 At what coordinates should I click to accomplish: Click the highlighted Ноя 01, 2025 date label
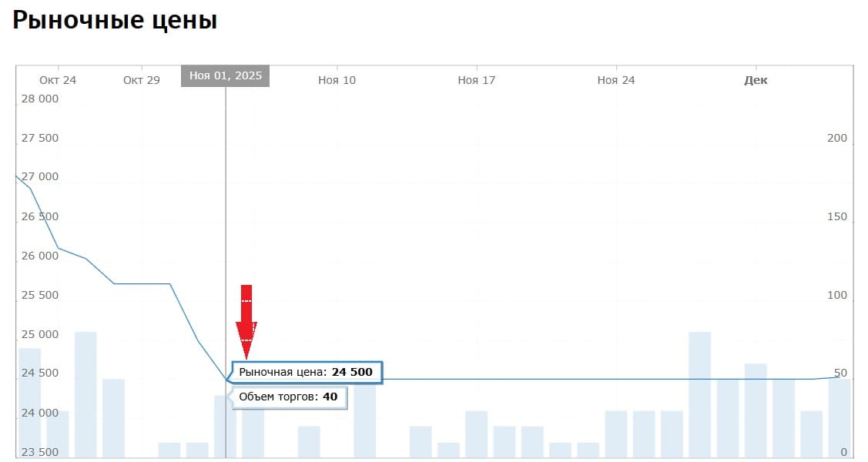(x=225, y=76)
